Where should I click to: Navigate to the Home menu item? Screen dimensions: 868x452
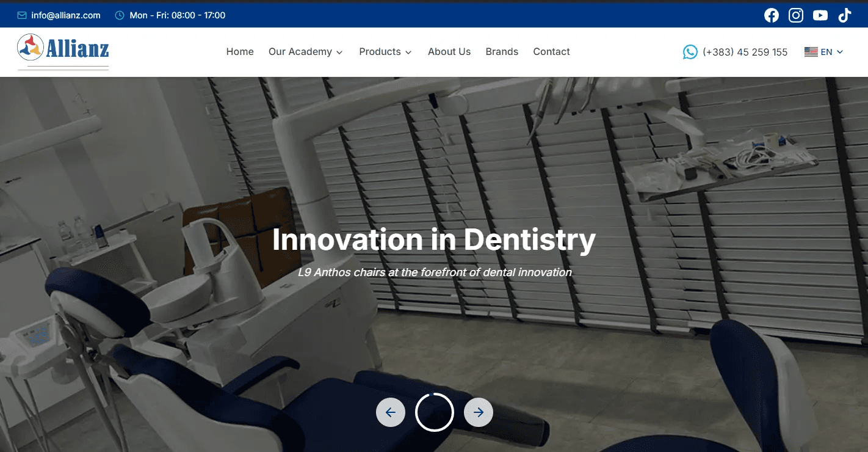click(240, 52)
